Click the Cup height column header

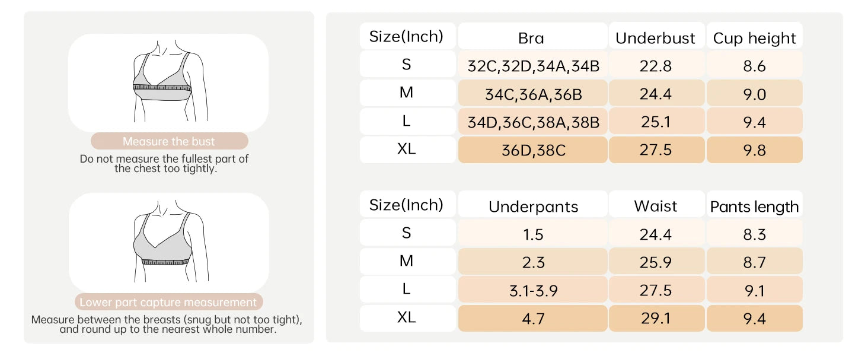[x=754, y=36]
